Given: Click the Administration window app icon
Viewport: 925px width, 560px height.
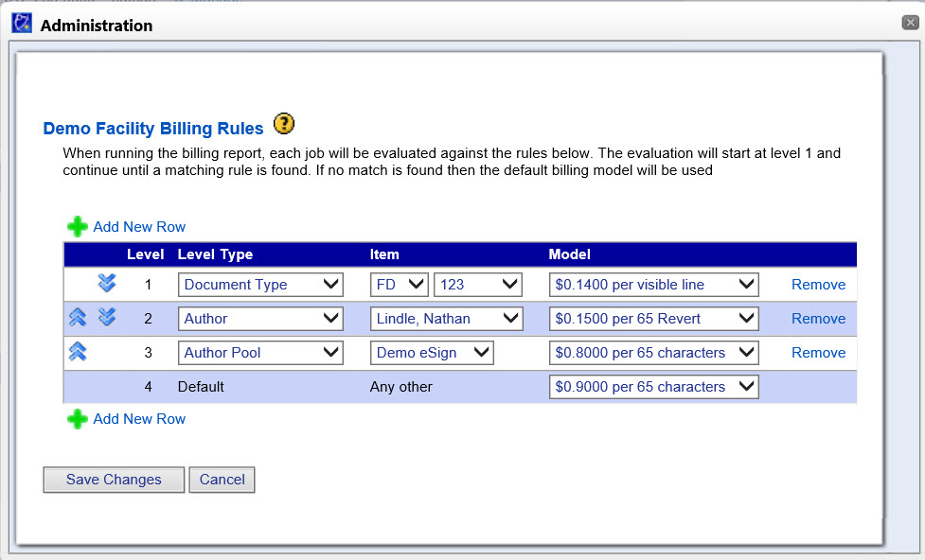Looking at the screenshot, I should pos(21,25).
